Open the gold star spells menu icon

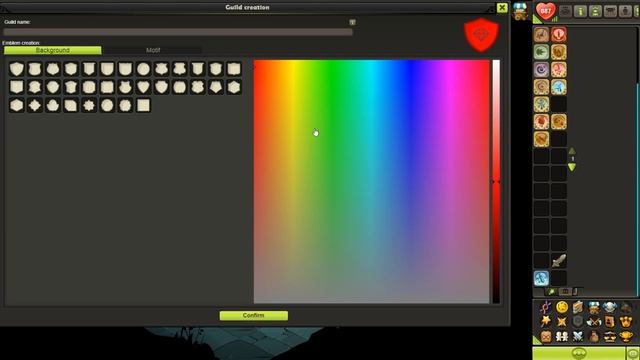546,322
